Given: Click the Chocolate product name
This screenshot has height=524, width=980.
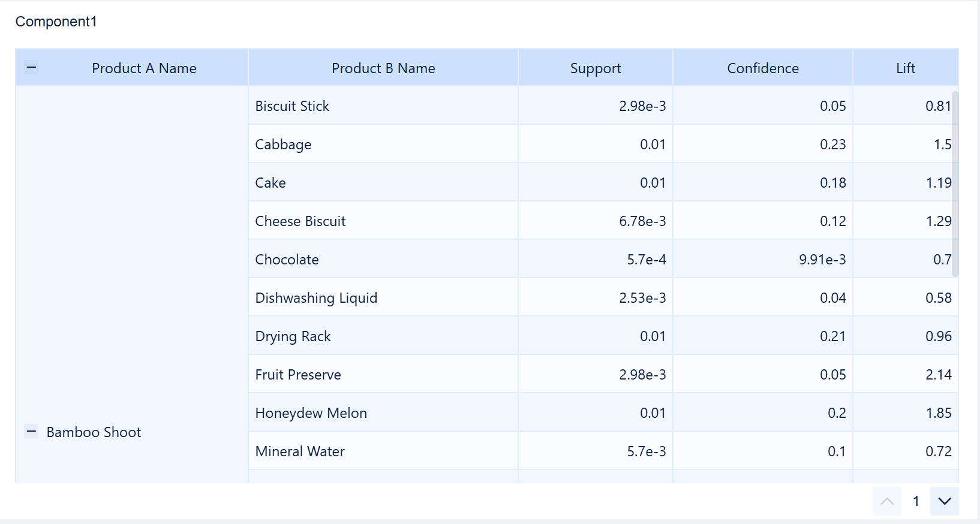Looking at the screenshot, I should click(x=287, y=260).
